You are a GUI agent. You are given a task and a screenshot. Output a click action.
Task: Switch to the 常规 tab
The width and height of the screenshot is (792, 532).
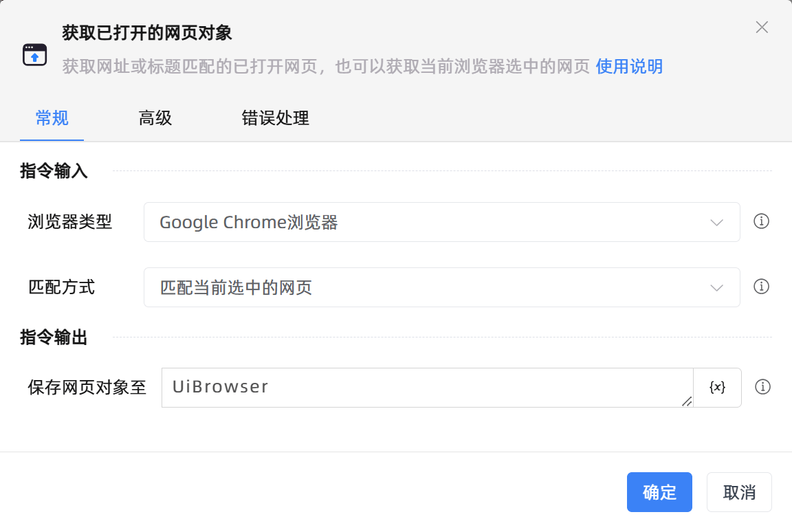pos(52,118)
